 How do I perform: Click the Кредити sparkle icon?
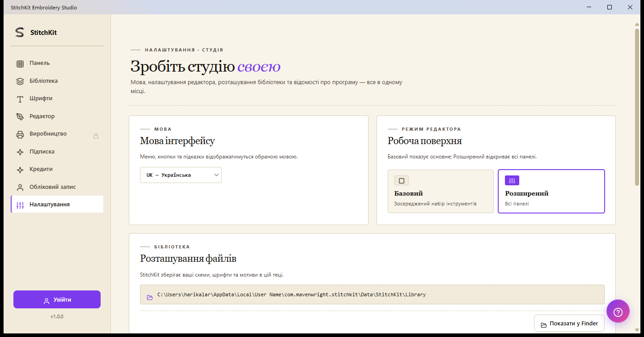pyautogui.click(x=20, y=170)
